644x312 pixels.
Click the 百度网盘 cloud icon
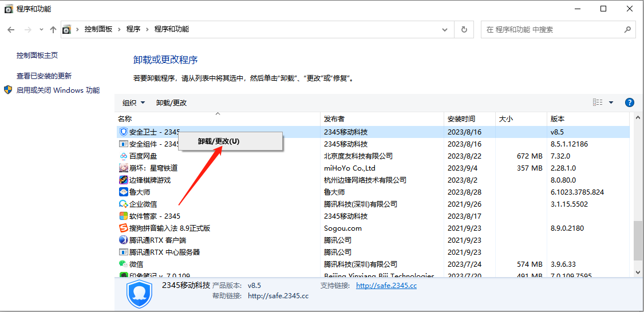click(124, 156)
